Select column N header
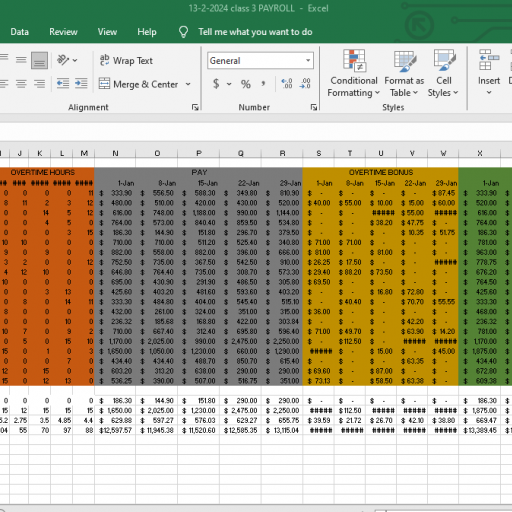 115,153
